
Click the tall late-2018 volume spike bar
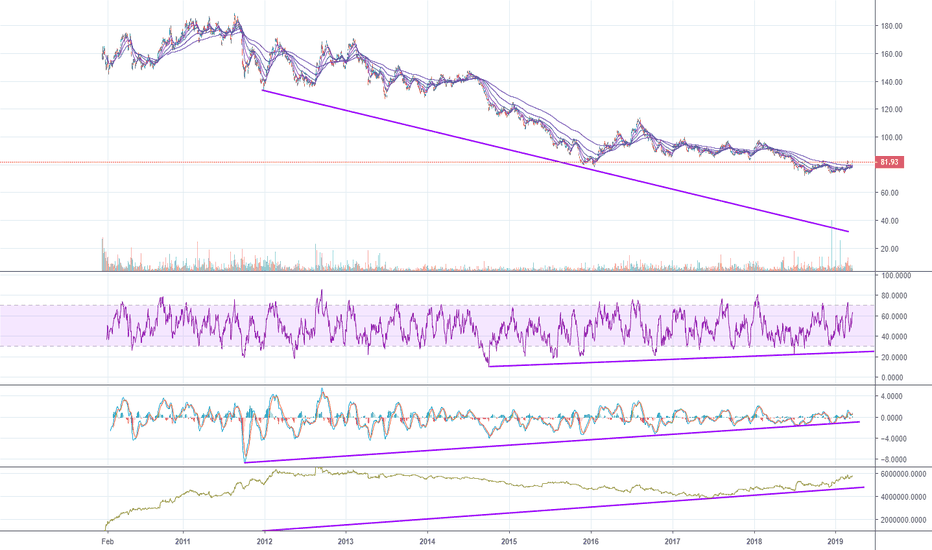pyautogui.click(x=832, y=246)
